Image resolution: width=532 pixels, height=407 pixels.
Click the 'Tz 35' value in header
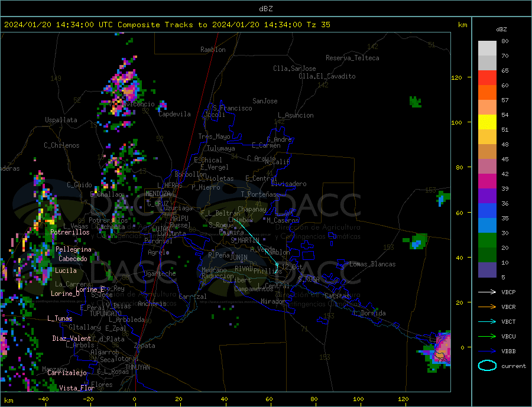pyautogui.click(x=318, y=25)
